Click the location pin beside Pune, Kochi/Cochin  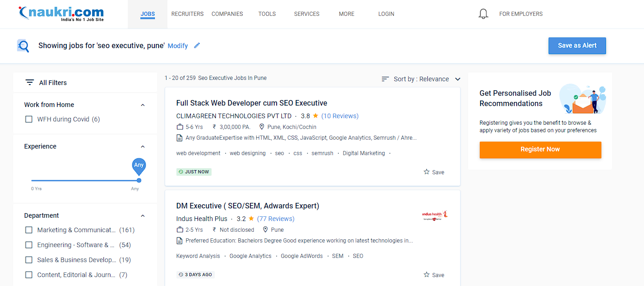(x=262, y=127)
